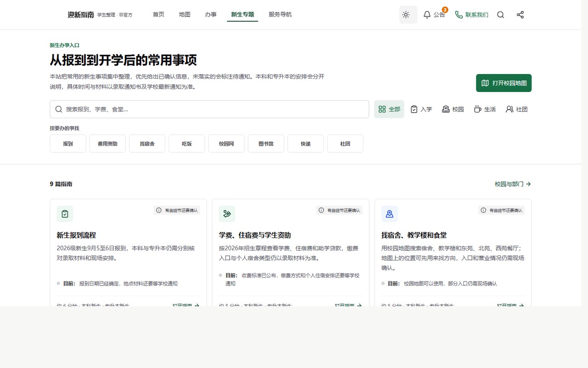Click the magnifier icon inside the search box
Viewport: 588px width, 368px height.
pos(59,109)
